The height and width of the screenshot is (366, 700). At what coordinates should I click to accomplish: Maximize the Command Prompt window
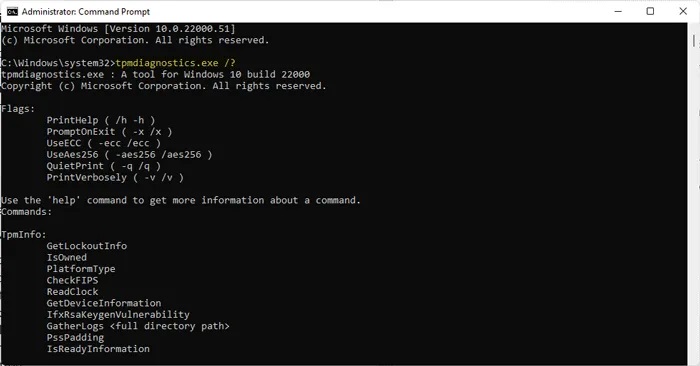650,12
